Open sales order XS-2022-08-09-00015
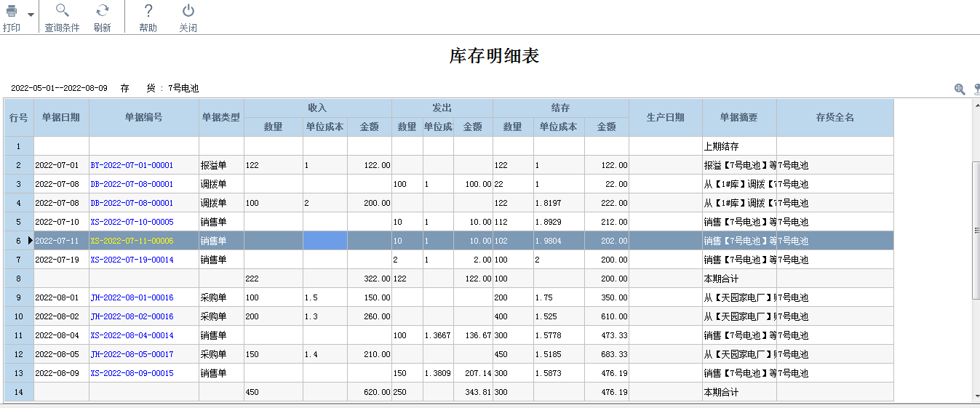 tap(132, 374)
